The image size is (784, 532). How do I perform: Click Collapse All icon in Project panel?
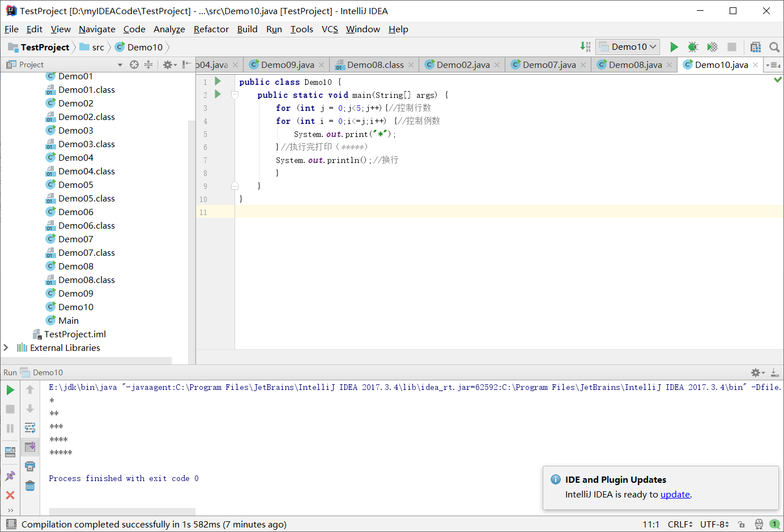pos(148,65)
